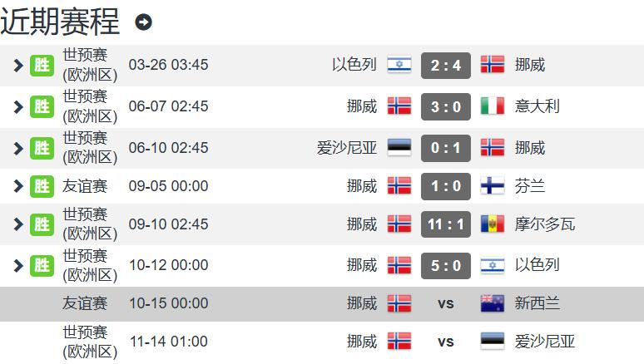The width and height of the screenshot is (644, 364).
Task: Click the green 胜 badge for 09-05 friendly
Action: pyautogui.click(x=42, y=185)
